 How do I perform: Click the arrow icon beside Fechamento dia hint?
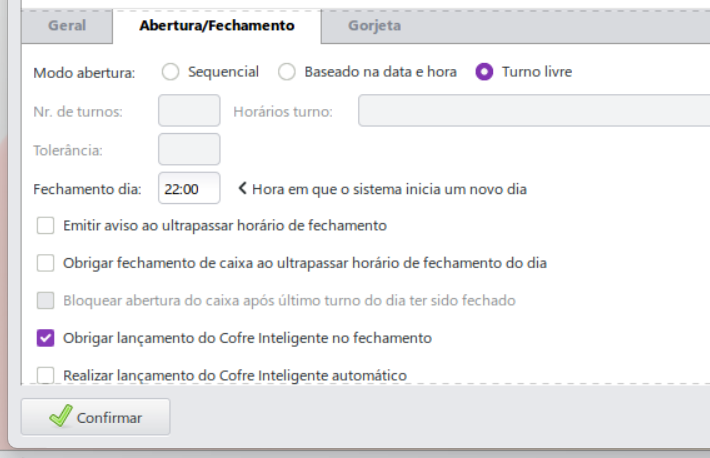click(x=242, y=188)
